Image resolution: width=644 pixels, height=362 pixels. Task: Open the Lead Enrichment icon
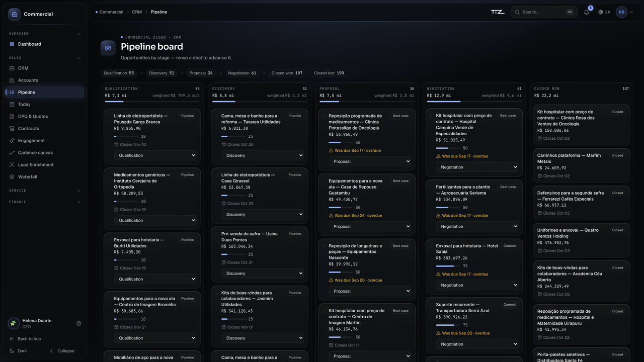pyautogui.click(x=12, y=165)
